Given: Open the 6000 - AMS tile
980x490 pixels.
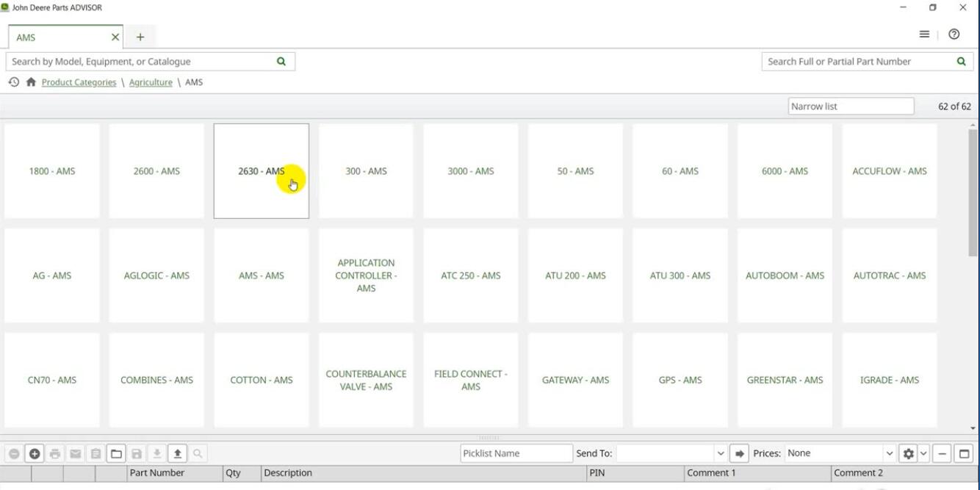Looking at the screenshot, I should click(785, 171).
